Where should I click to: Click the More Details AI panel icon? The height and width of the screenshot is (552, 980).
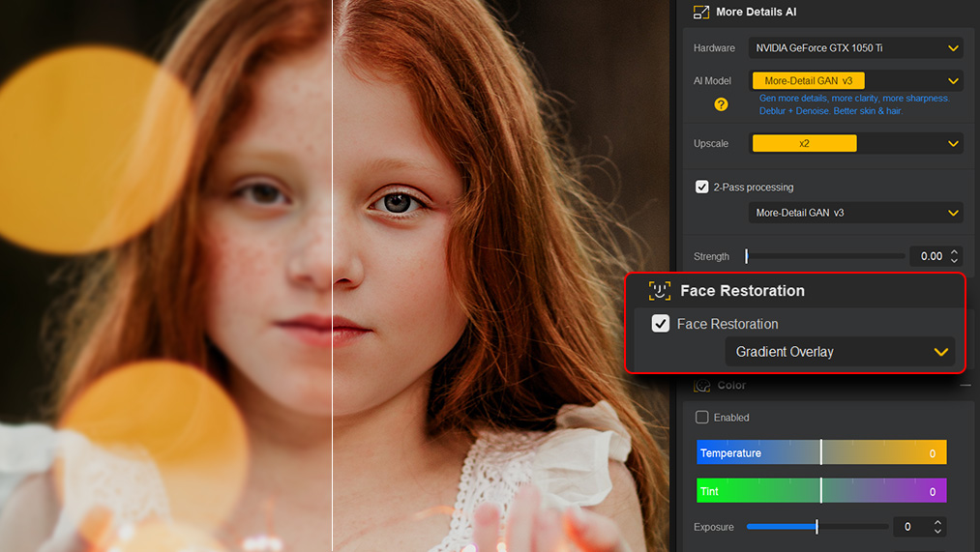click(x=701, y=13)
